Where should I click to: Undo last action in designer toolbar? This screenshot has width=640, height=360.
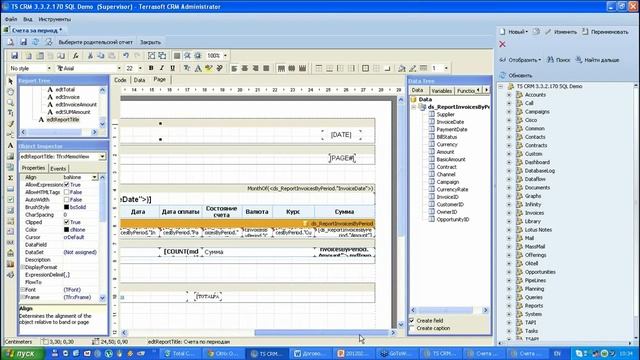[126, 56]
